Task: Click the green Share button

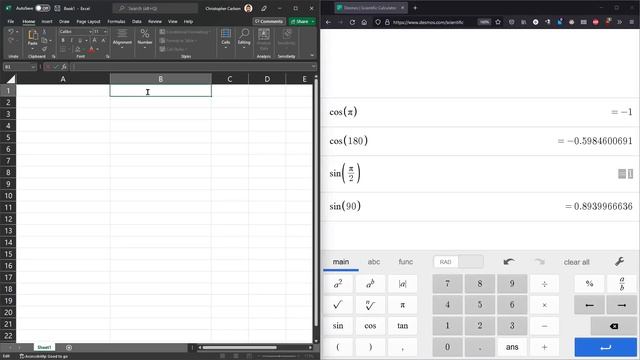Action: 302,21
